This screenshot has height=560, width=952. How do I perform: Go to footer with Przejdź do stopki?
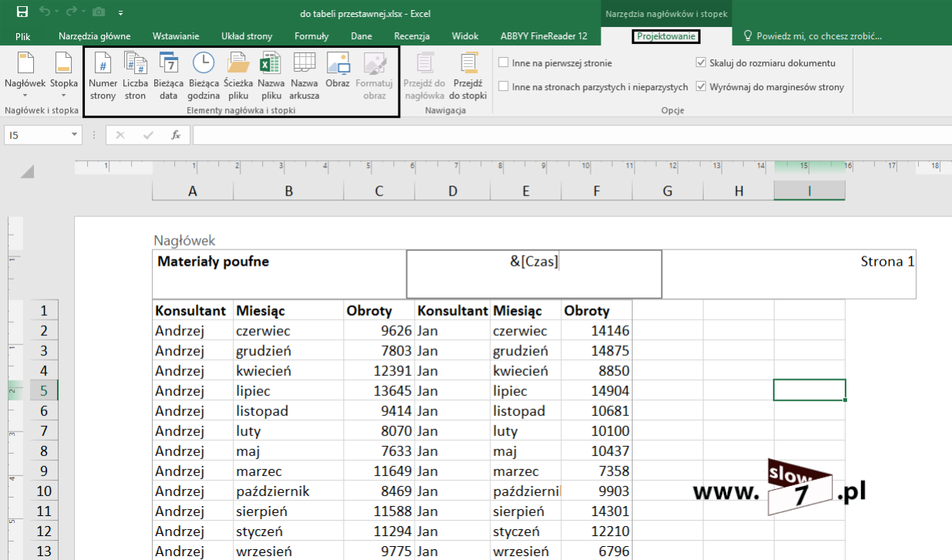point(468,76)
